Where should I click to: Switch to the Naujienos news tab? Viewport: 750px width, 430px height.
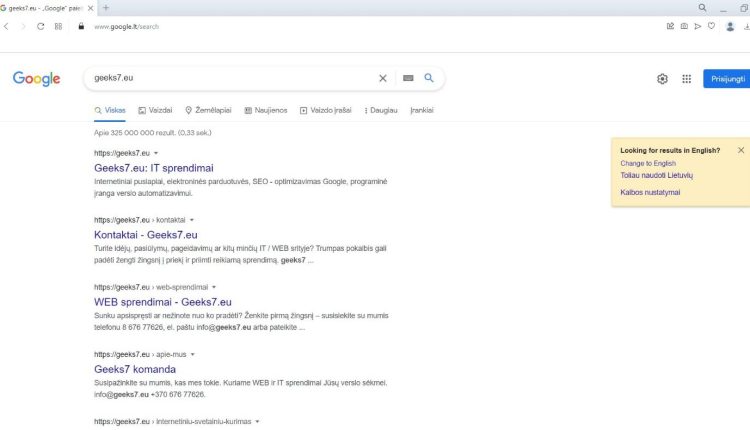click(x=265, y=110)
